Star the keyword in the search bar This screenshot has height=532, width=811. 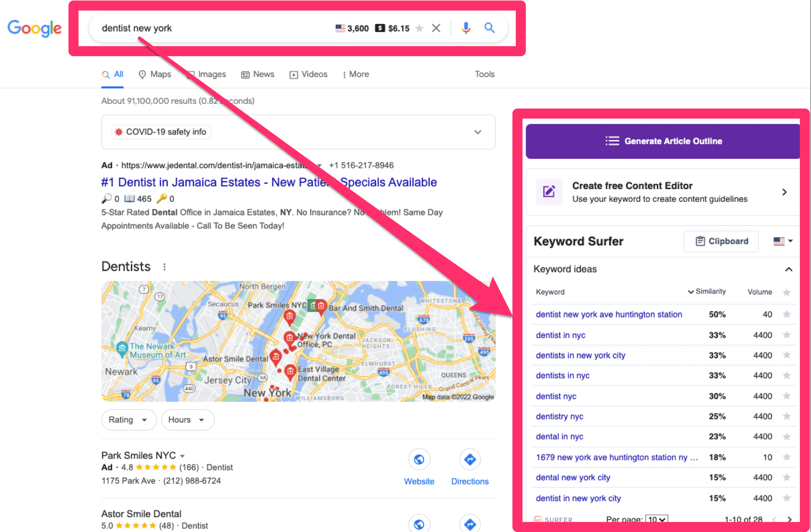point(420,28)
